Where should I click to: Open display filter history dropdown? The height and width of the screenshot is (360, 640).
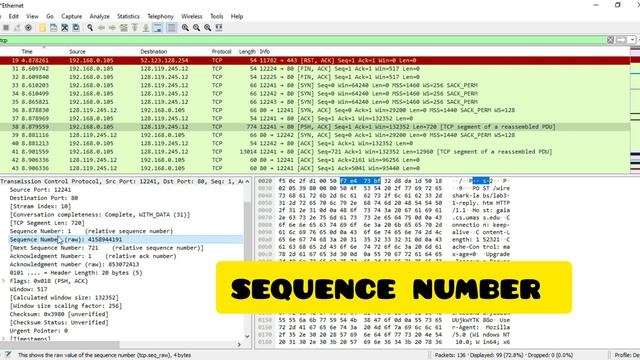(632, 40)
